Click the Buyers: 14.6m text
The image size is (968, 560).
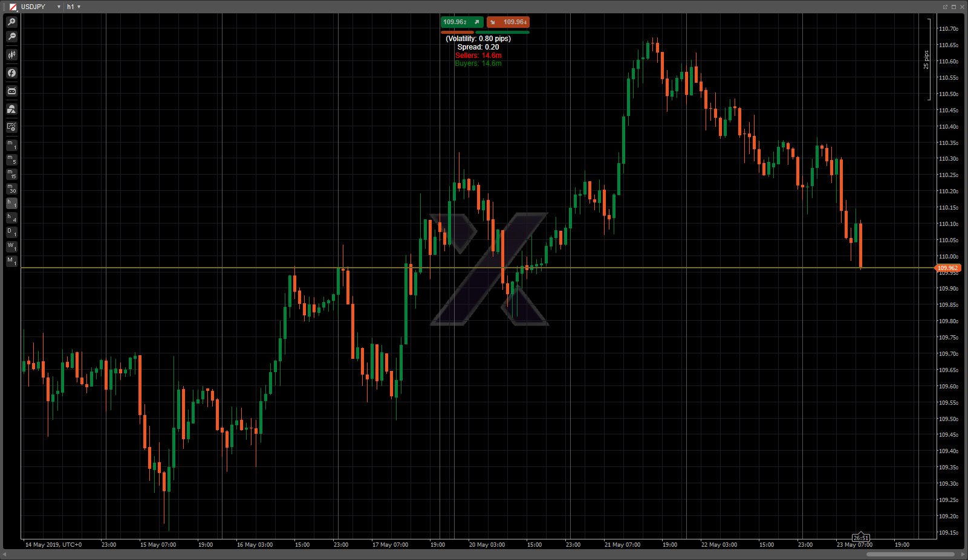pos(478,63)
